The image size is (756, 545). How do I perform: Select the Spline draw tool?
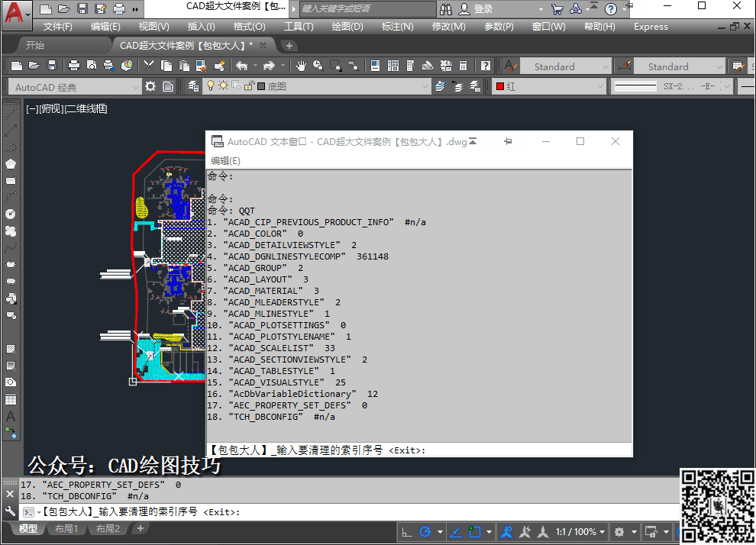11,247
